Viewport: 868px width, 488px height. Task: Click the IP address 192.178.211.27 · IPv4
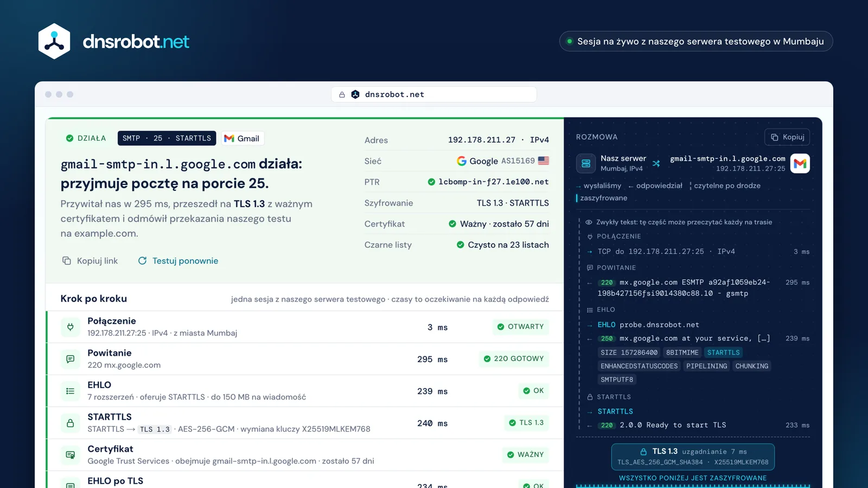point(499,140)
